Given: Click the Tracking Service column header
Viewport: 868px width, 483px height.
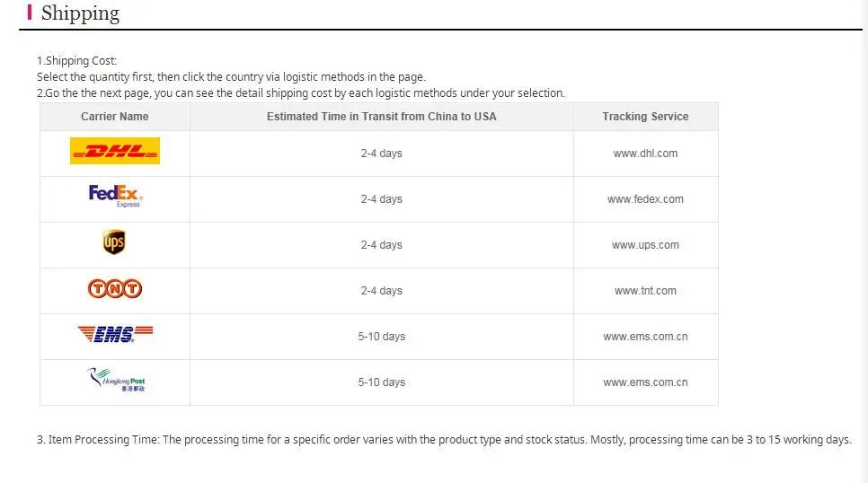Looking at the screenshot, I should point(645,117).
